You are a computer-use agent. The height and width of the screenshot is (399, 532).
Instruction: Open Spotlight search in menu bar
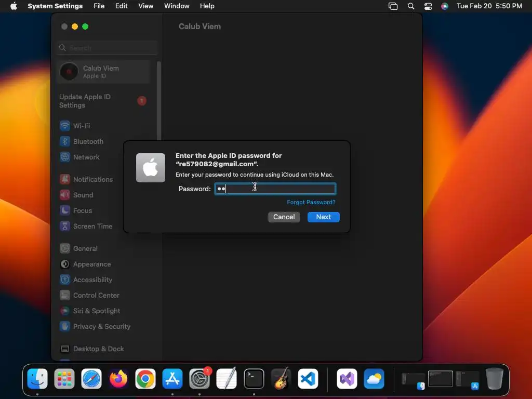pos(411,6)
